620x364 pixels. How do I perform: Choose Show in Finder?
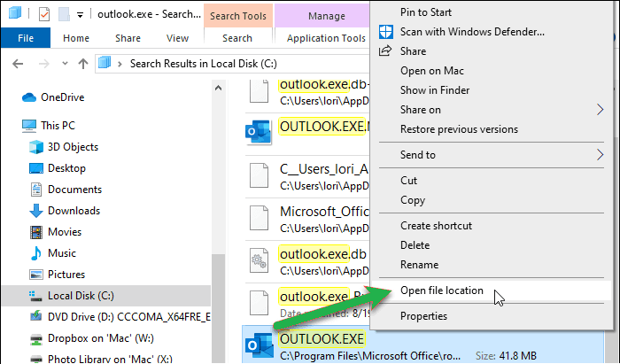pyautogui.click(x=435, y=90)
